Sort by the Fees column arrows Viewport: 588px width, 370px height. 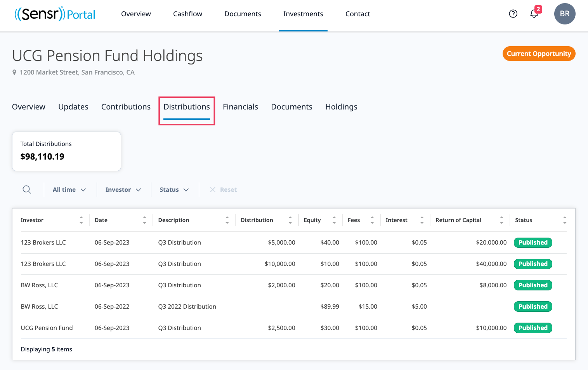[x=372, y=220]
